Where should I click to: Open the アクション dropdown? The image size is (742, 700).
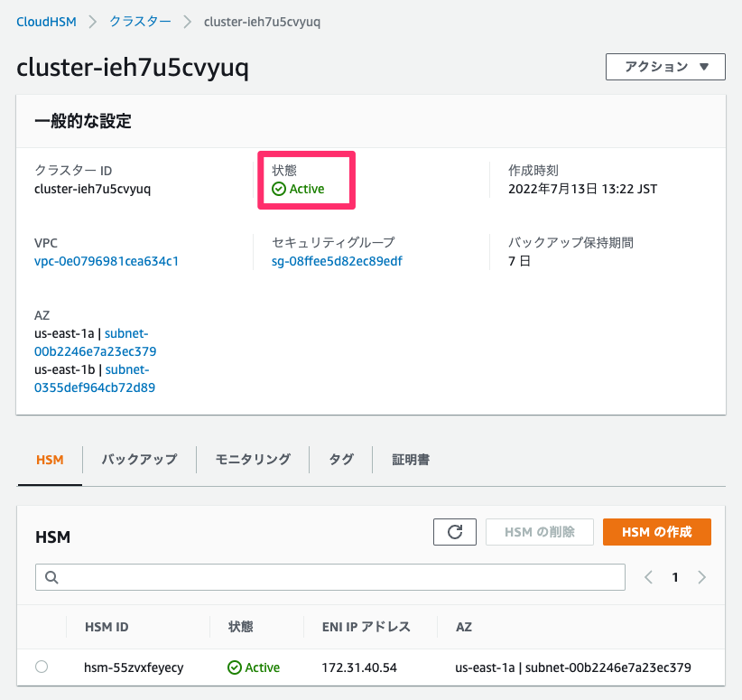pos(665,67)
